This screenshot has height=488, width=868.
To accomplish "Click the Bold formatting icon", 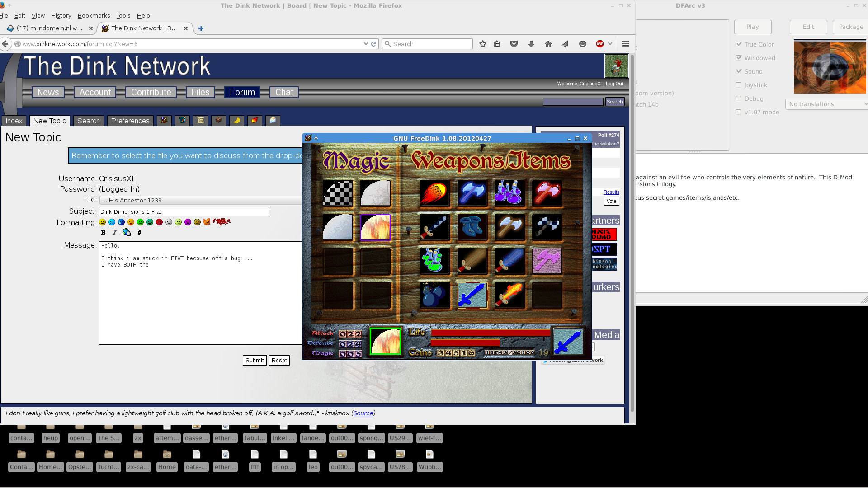I will pyautogui.click(x=104, y=232).
